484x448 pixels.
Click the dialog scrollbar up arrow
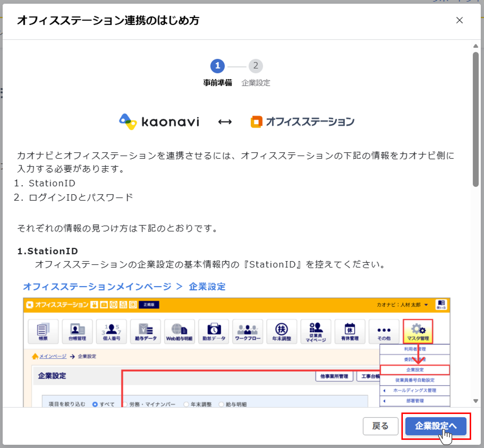(475, 46)
